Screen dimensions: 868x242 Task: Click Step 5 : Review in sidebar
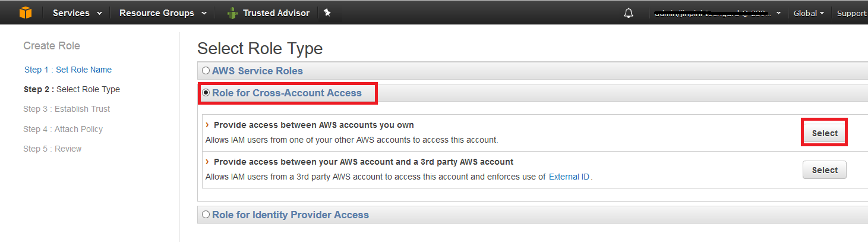coord(52,149)
